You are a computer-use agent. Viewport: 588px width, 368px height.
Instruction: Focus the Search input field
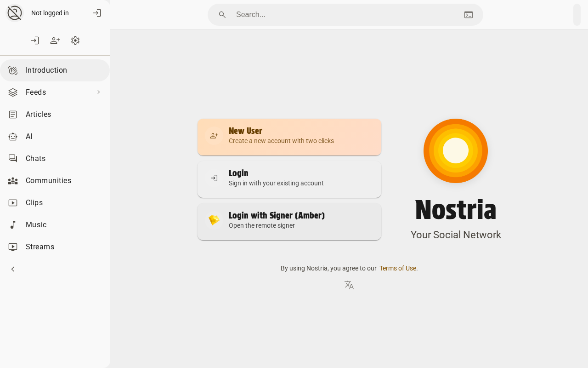click(345, 15)
